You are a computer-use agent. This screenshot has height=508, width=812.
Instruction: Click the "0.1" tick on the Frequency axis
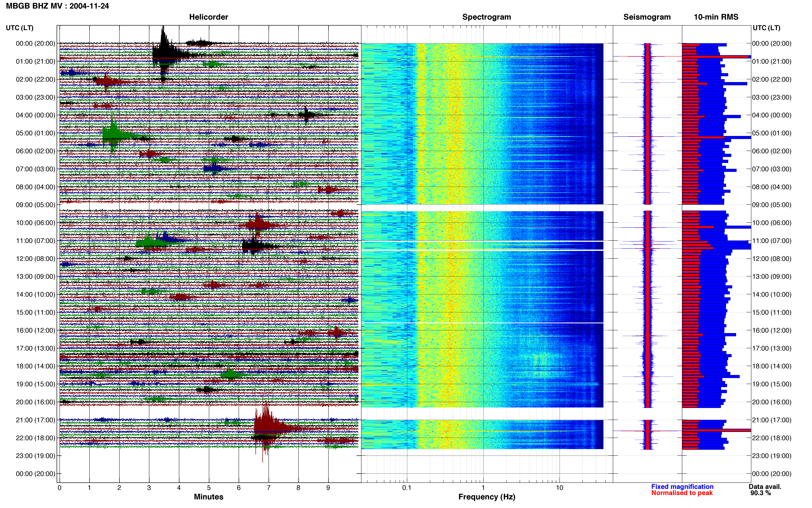click(x=407, y=487)
